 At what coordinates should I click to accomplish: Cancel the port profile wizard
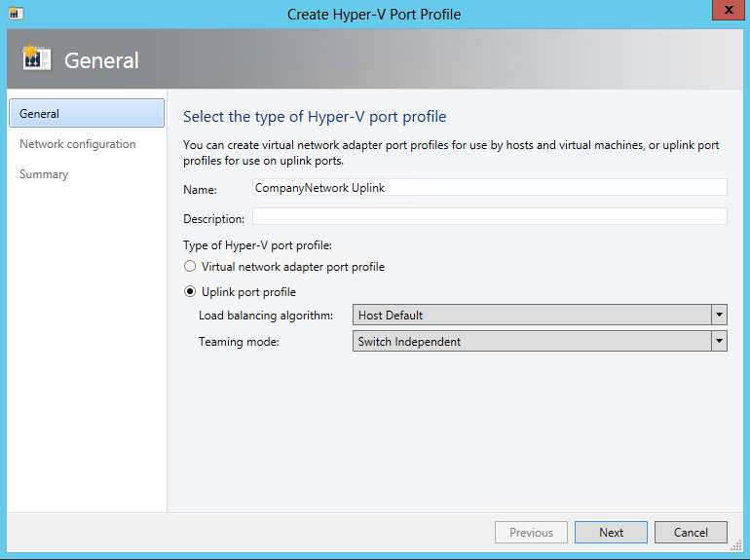pos(691,533)
